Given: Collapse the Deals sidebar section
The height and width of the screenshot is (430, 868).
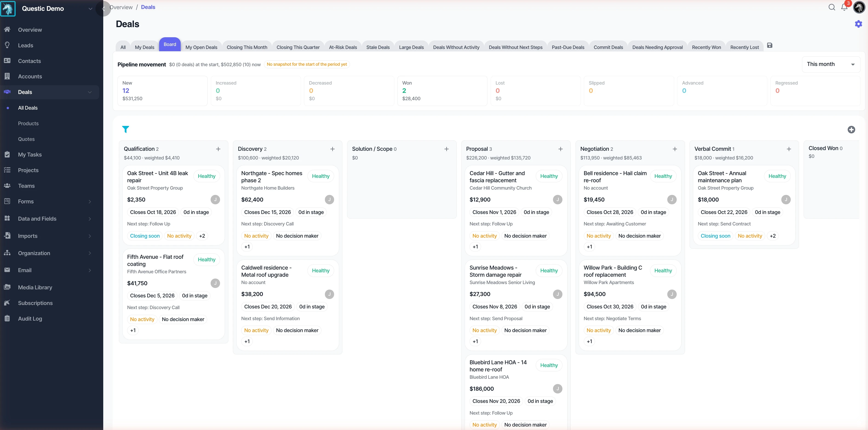Looking at the screenshot, I should [x=90, y=92].
